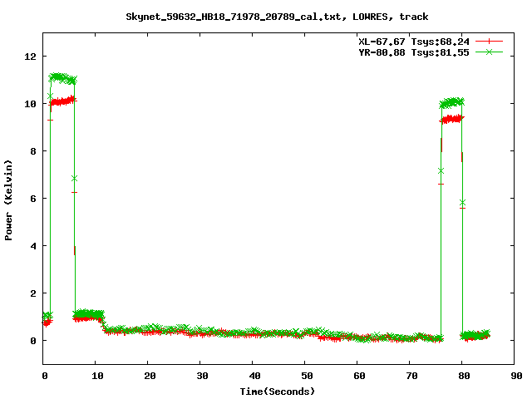Click the y-axis tick label 2
Screen dimensions: 532x399
tap(33, 293)
